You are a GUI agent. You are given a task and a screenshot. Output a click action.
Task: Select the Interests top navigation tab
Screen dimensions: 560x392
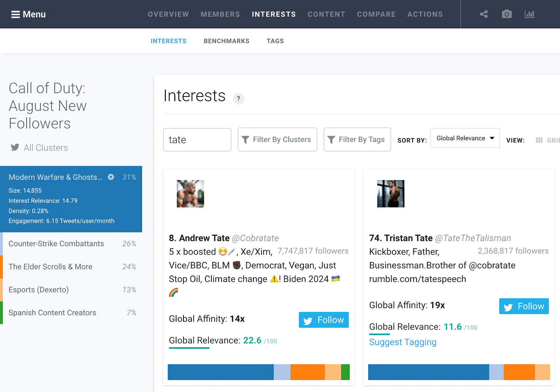coord(274,14)
